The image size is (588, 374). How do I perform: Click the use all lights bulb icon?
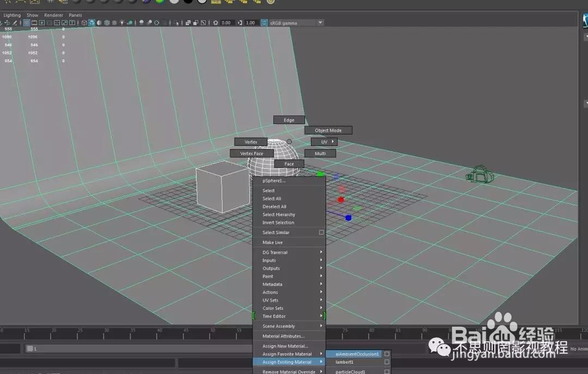pyautogui.click(x=122, y=23)
